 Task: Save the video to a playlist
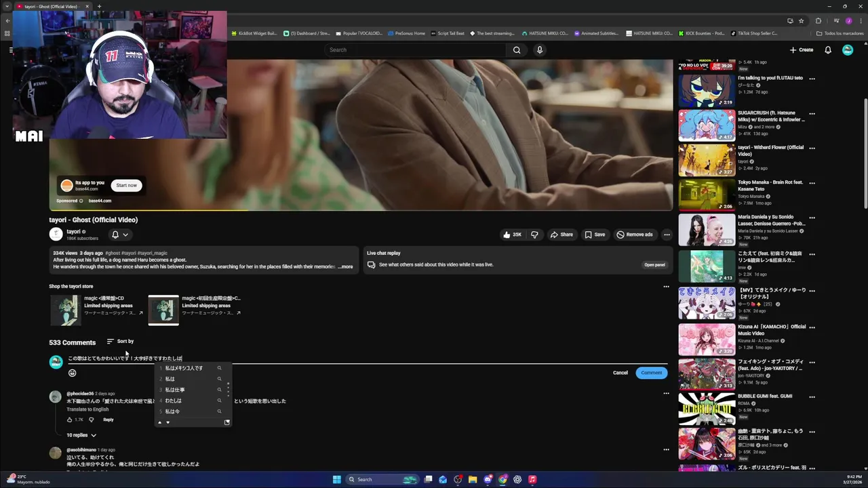pyautogui.click(x=595, y=235)
